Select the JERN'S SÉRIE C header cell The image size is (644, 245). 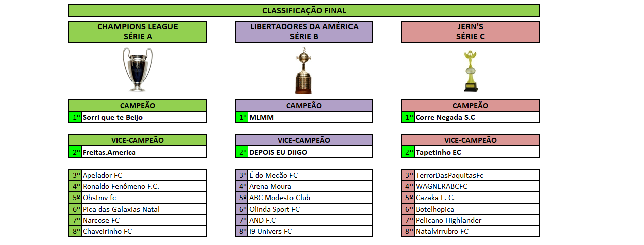coord(470,31)
